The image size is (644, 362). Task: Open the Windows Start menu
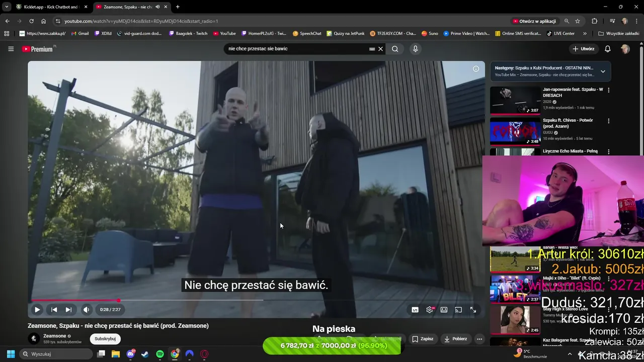[x=11, y=354]
